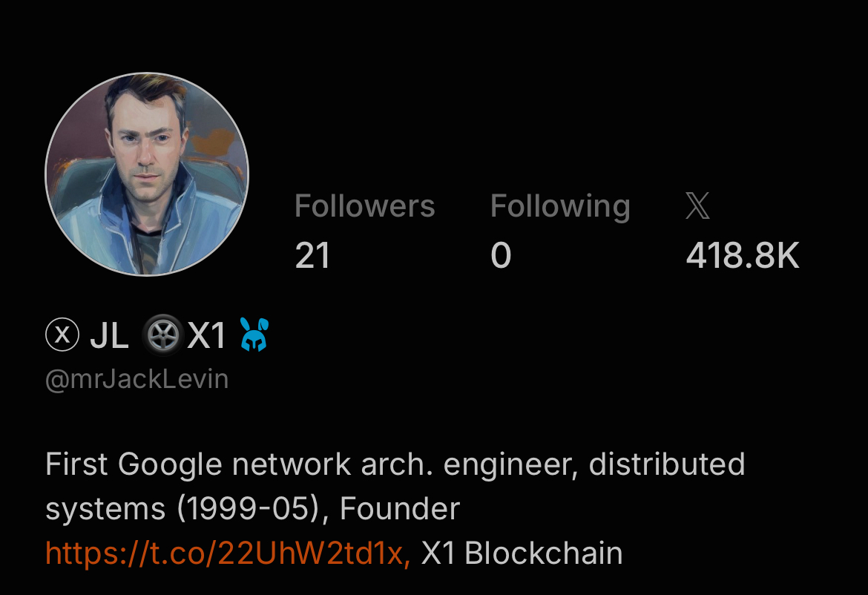The image size is (868, 595).
Task: Click the 418.8K X follower count
Action: pos(743,256)
